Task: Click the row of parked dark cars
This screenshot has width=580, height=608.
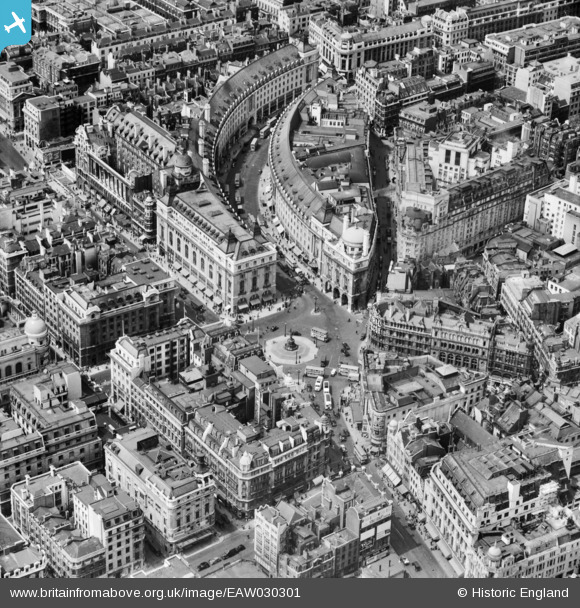Action: (x=222, y=557)
